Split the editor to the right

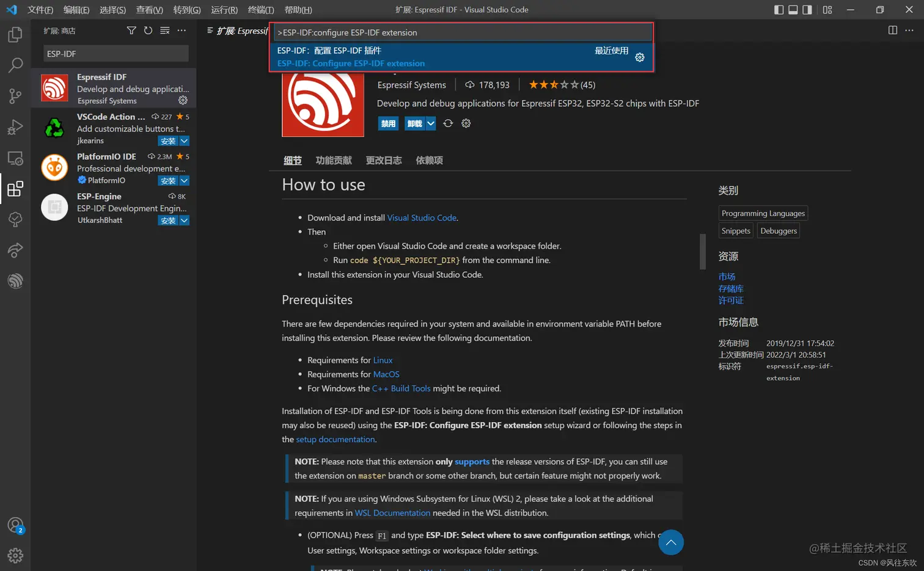pyautogui.click(x=893, y=31)
